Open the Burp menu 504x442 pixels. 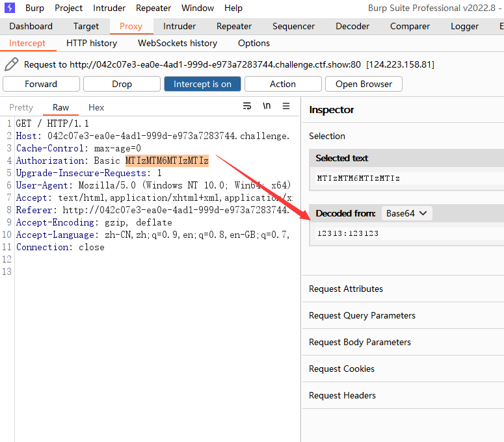coord(34,8)
